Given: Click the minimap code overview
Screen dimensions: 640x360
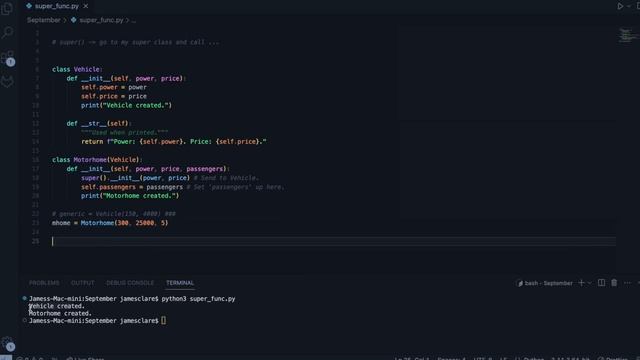Looking at the screenshot, I should tap(627, 36).
